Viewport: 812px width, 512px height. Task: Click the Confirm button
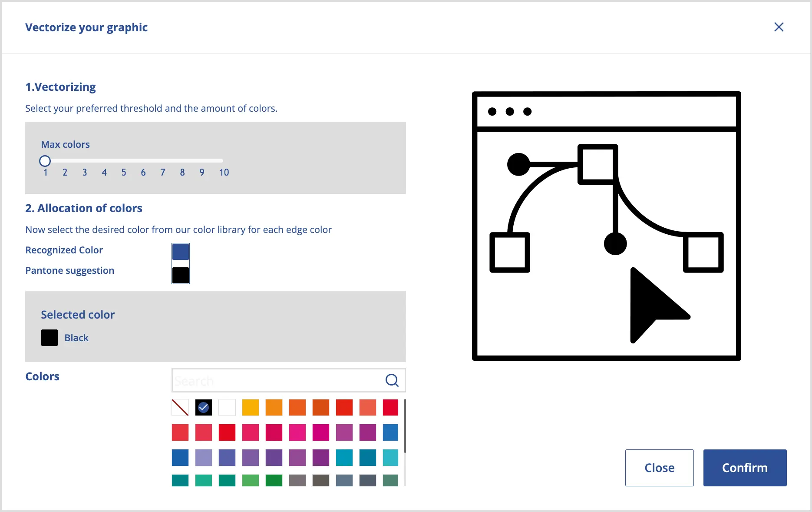(745, 468)
